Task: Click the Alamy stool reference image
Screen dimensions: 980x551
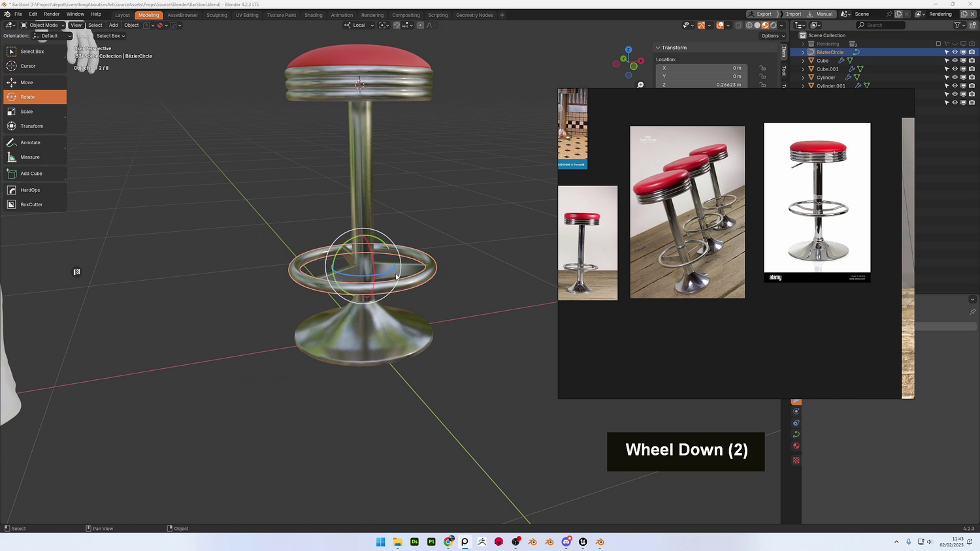Action: click(x=817, y=202)
